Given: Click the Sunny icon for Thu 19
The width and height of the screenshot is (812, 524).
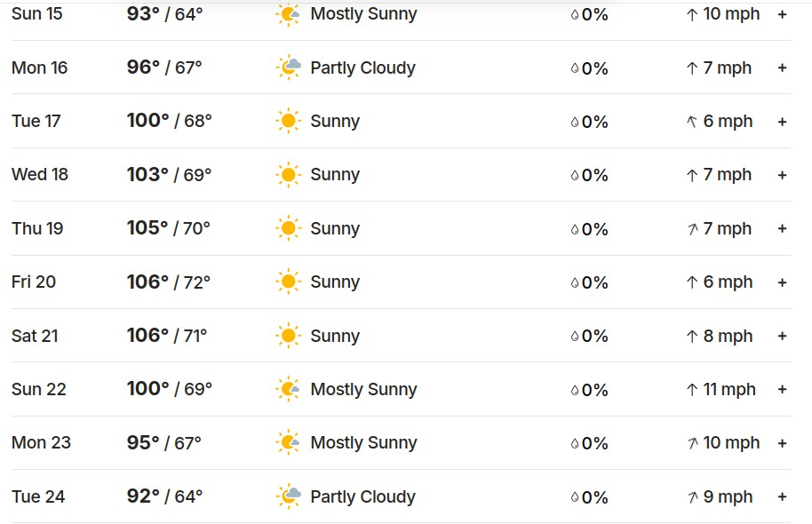Looking at the screenshot, I should click(288, 228).
